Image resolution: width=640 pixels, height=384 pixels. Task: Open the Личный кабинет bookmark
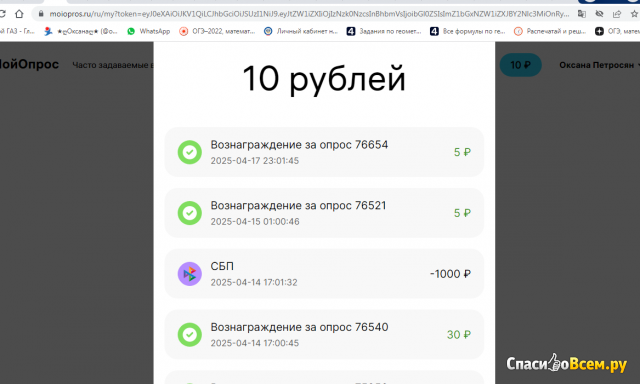[301, 31]
